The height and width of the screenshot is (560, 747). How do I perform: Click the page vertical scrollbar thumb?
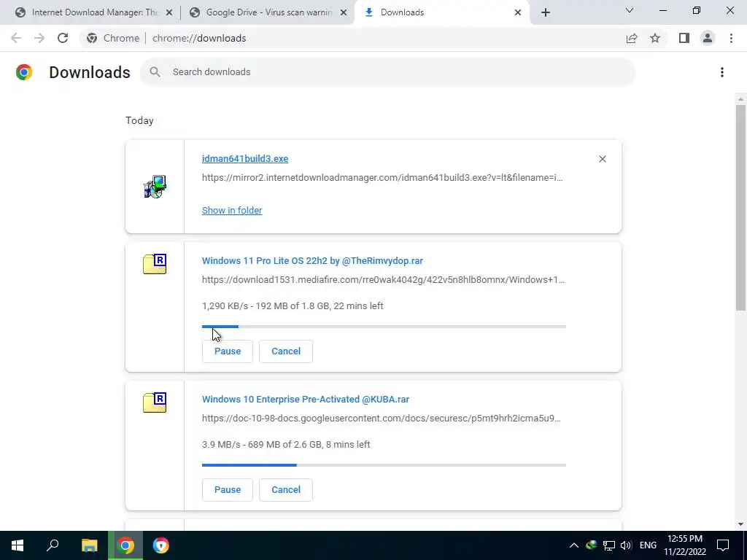[x=740, y=208]
